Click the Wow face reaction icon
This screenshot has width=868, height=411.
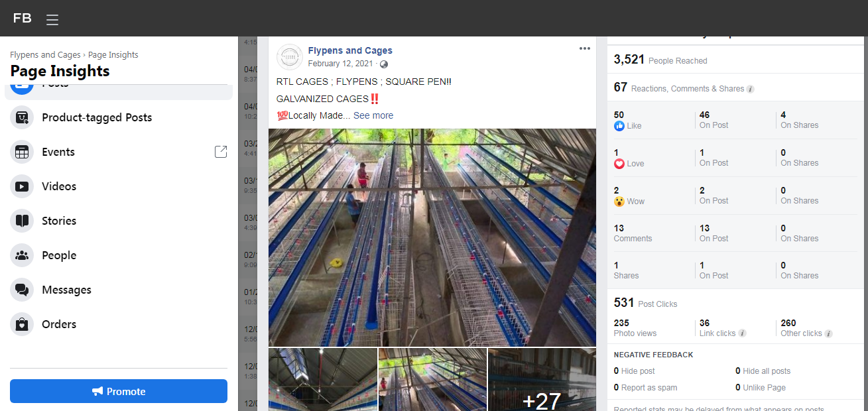(619, 201)
